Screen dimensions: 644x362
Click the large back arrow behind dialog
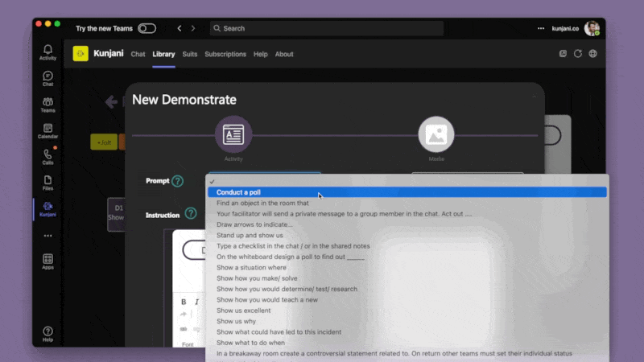[111, 101]
